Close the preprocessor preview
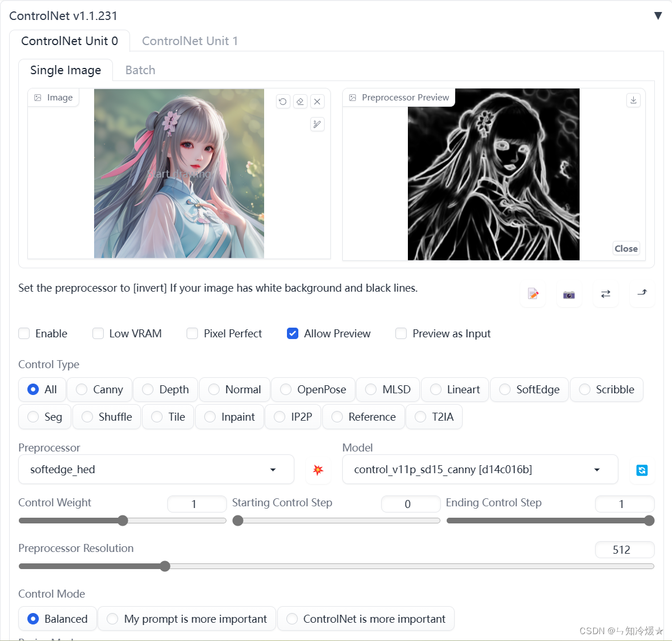 coord(626,248)
